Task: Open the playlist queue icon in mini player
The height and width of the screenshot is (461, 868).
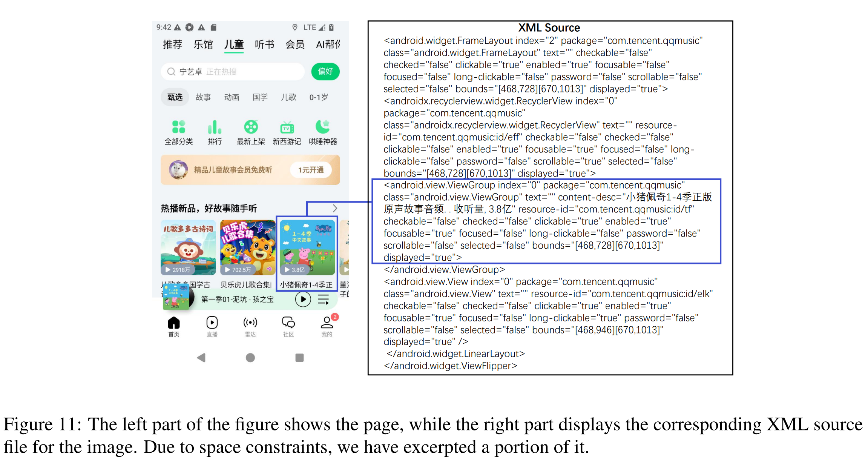Action: tap(324, 300)
